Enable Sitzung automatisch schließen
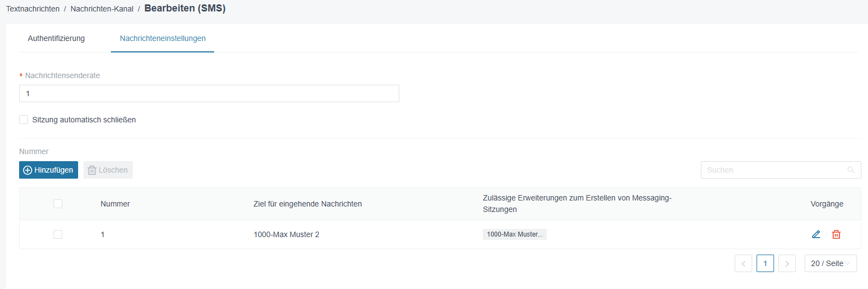 pyautogui.click(x=23, y=120)
